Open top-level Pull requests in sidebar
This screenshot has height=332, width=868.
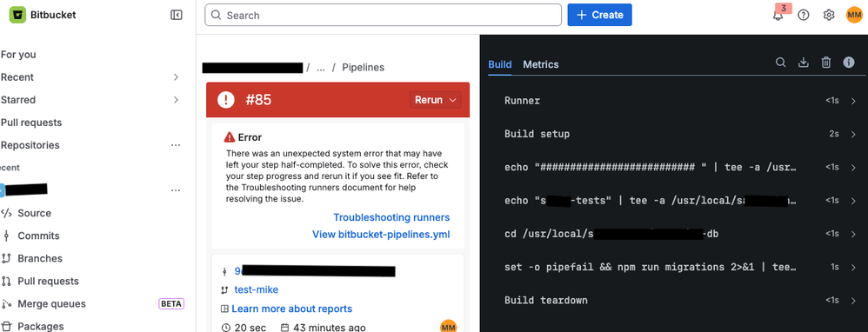click(x=31, y=123)
